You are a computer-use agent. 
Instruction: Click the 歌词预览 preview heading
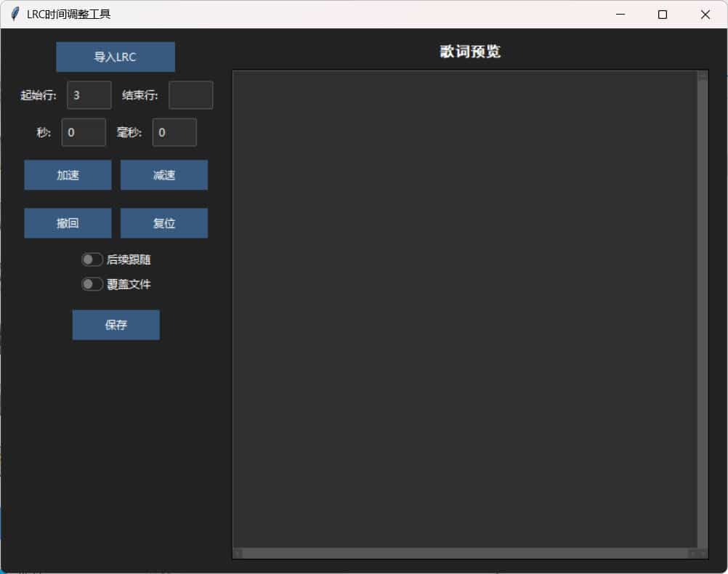(x=470, y=52)
